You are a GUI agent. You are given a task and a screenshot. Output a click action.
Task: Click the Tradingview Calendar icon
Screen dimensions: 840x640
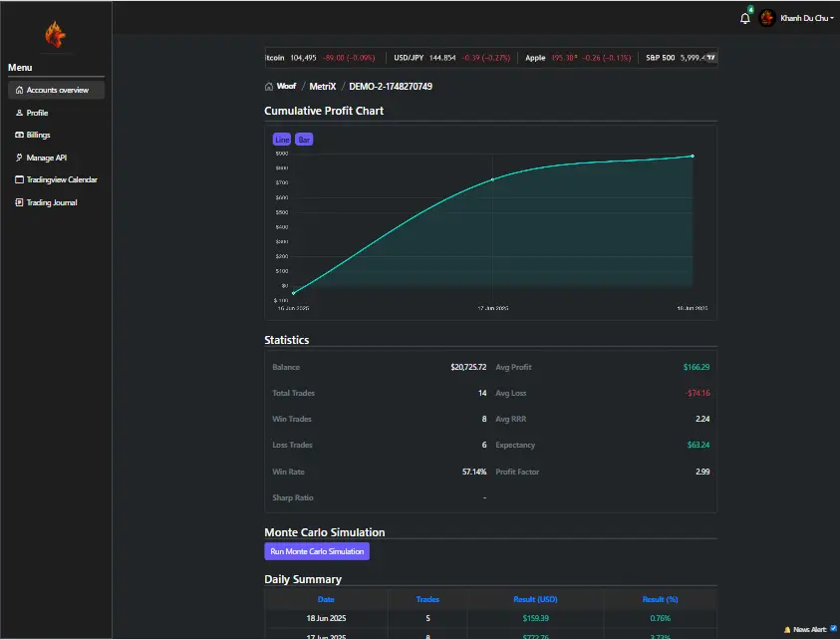pyautogui.click(x=19, y=180)
